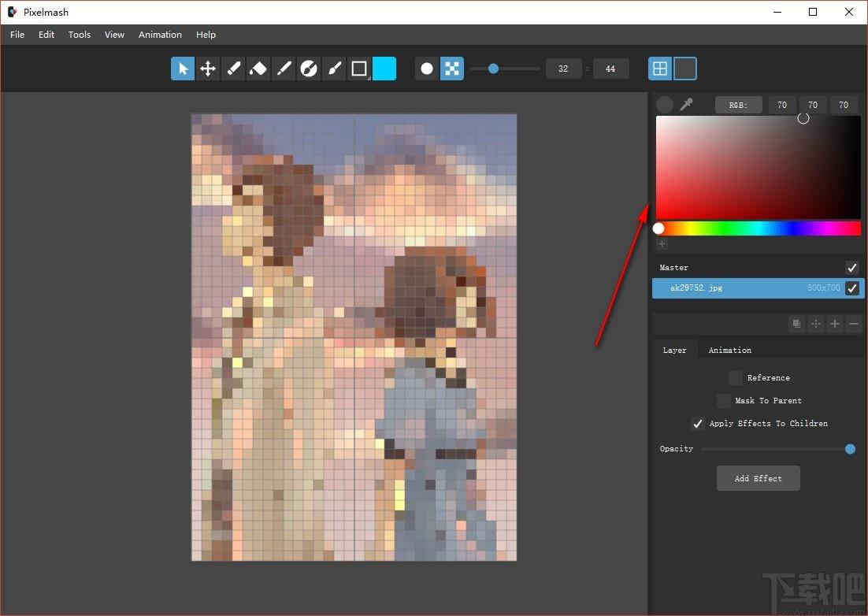
Task: Remove the layer with minus icon
Action: pyautogui.click(x=854, y=324)
